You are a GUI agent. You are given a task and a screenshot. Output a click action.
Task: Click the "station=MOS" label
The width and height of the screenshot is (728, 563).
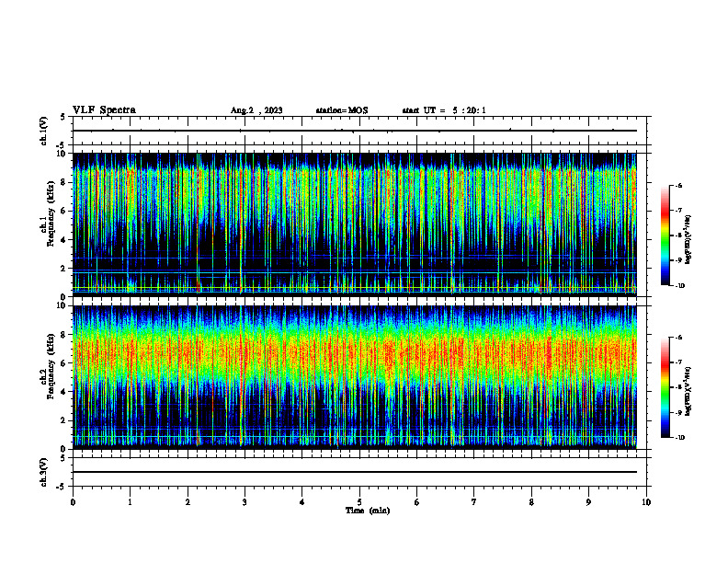342,110
